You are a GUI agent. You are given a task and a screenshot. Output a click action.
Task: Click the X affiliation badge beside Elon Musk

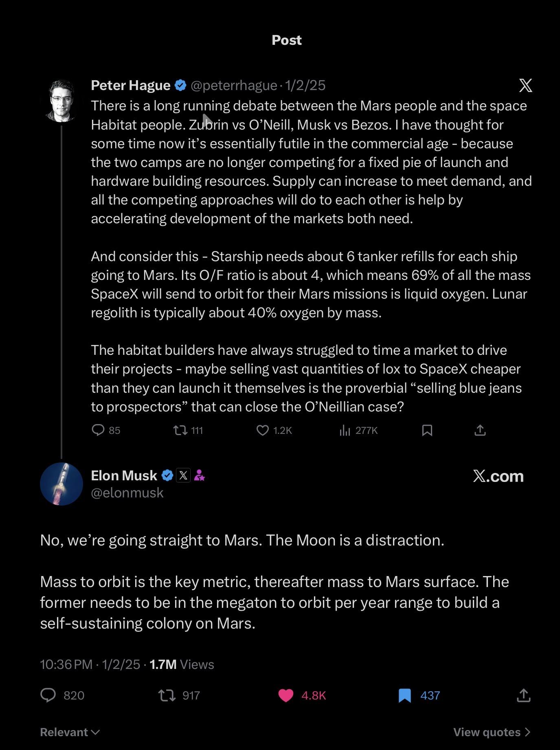coord(183,475)
